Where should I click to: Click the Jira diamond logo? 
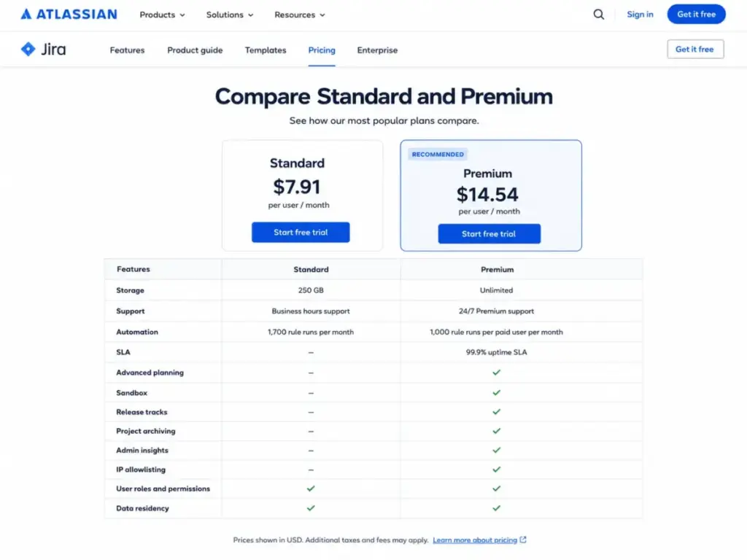click(28, 49)
